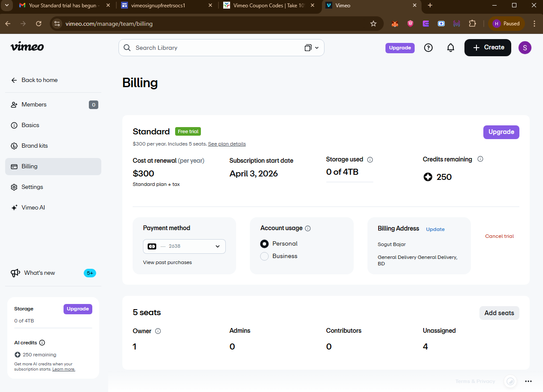This screenshot has height=392, width=543.
Task: Click the Free trial badge
Action: click(188, 131)
